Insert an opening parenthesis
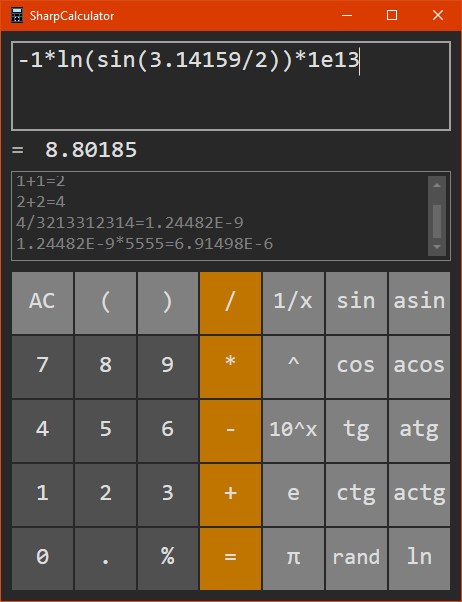This screenshot has width=462, height=602. (105, 303)
